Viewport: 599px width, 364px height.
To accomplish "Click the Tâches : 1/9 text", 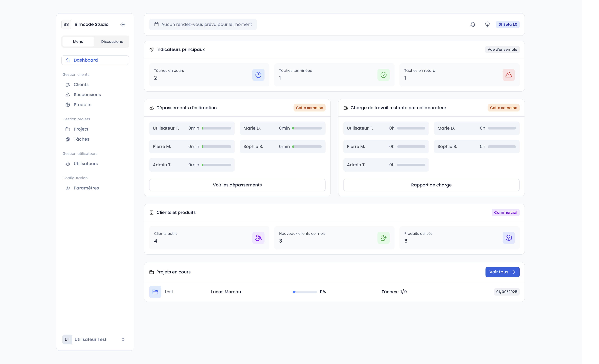I will coord(394,292).
